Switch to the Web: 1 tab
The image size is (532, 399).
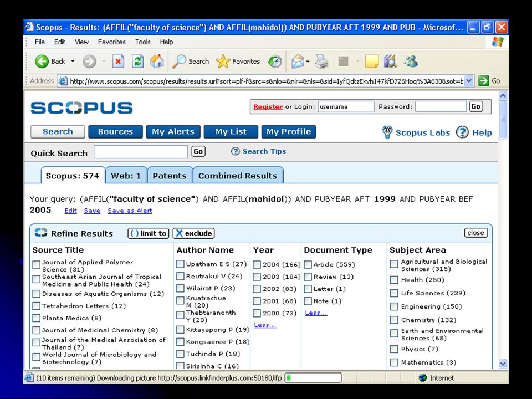point(126,176)
